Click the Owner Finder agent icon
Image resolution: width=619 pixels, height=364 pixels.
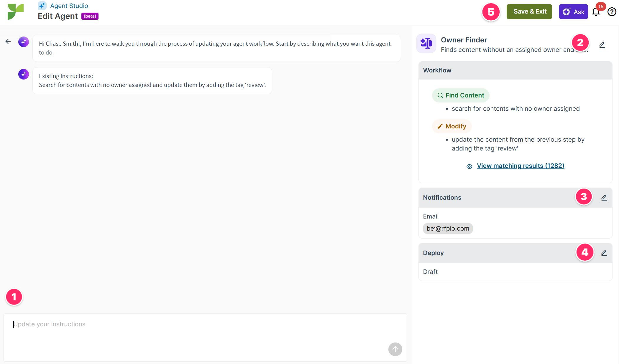426,43
